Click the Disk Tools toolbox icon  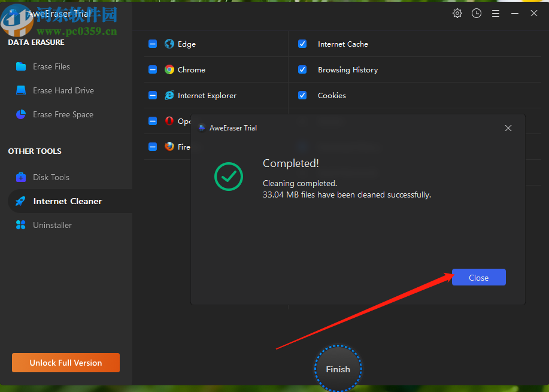pyautogui.click(x=21, y=177)
